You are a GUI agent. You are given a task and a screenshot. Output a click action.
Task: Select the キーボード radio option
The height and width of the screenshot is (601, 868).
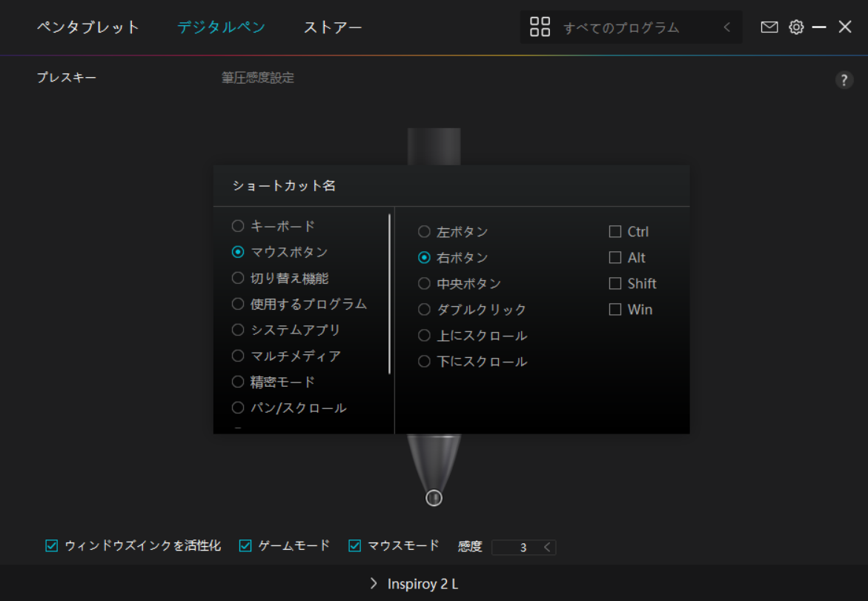pyautogui.click(x=238, y=226)
